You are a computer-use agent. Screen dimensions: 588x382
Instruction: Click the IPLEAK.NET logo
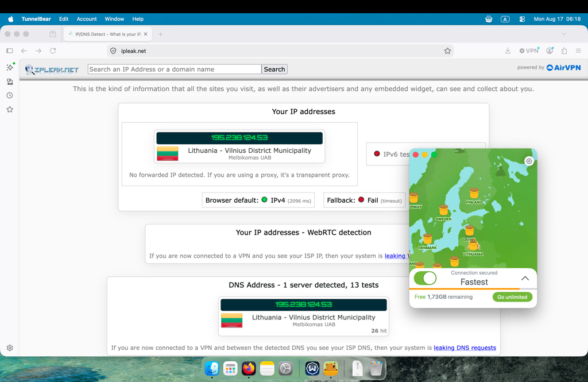coord(52,70)
